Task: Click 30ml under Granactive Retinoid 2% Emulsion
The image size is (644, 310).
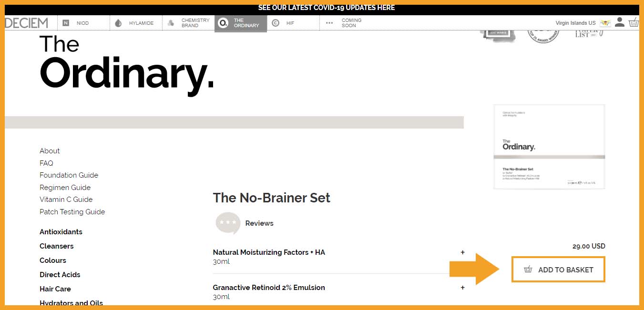Action: coord(221,297)
